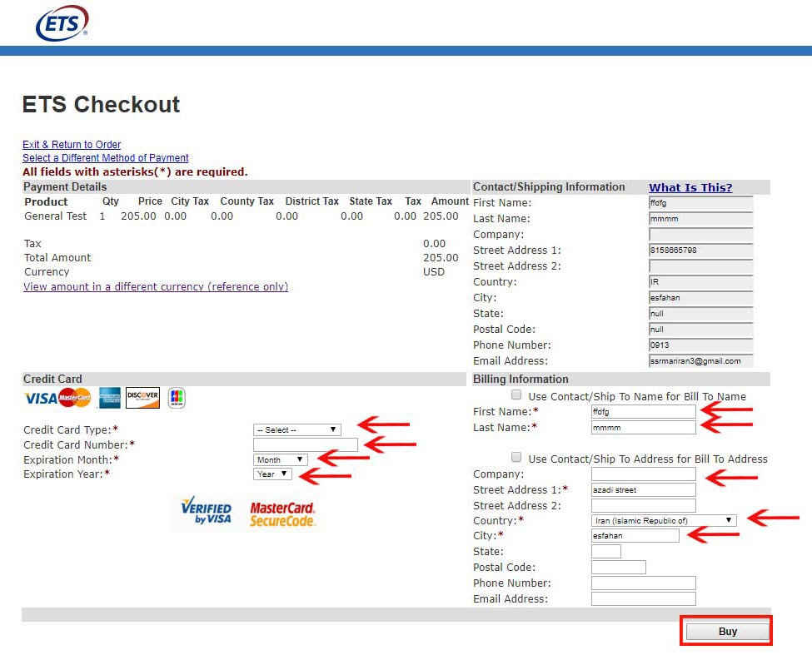This screenshot has width=812, height=655.
Task: Click the Discover card icon
Action: point(142,399)
